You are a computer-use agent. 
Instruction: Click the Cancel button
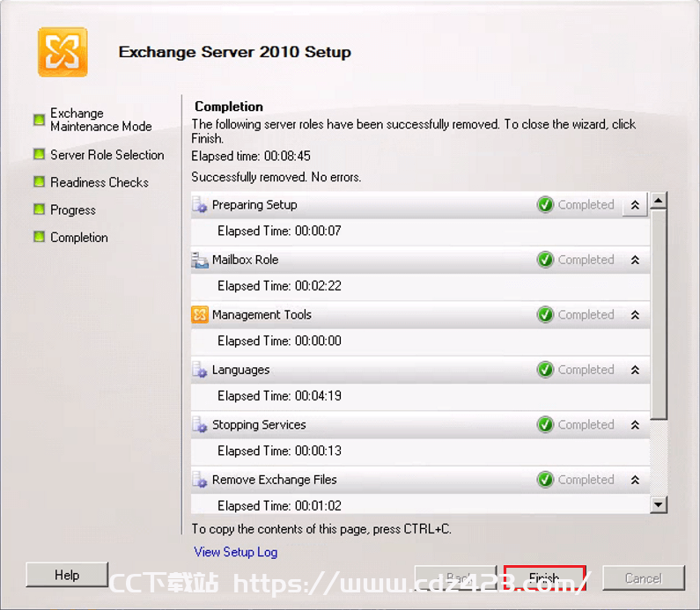pyautogui.click(x=644, y=578)
